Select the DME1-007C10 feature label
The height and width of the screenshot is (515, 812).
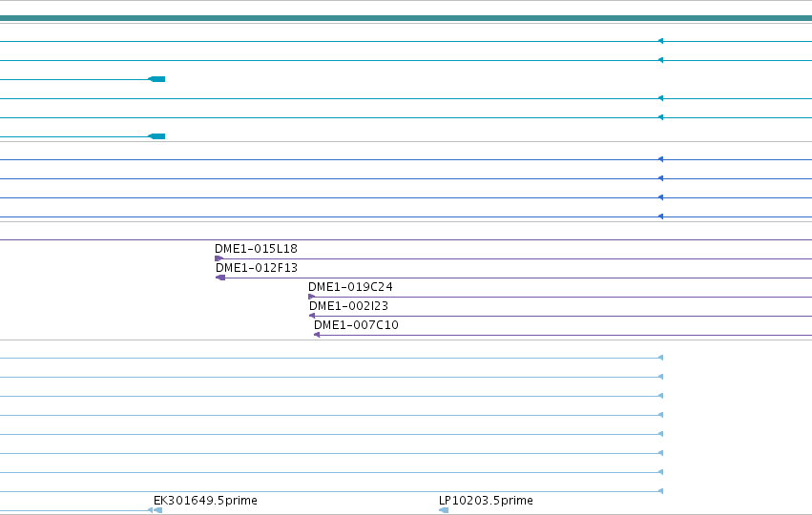[356, 325]
